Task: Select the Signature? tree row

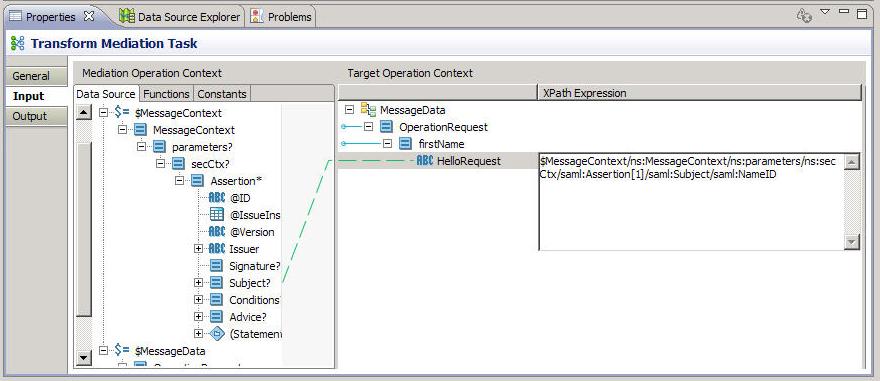Action: (245, 265)
